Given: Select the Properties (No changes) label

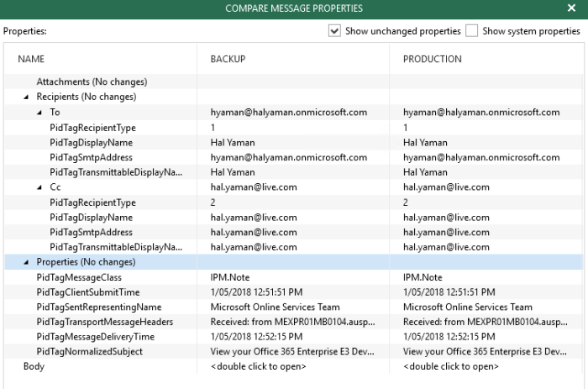Looking at the screenshot, I should tap(86, 262).
